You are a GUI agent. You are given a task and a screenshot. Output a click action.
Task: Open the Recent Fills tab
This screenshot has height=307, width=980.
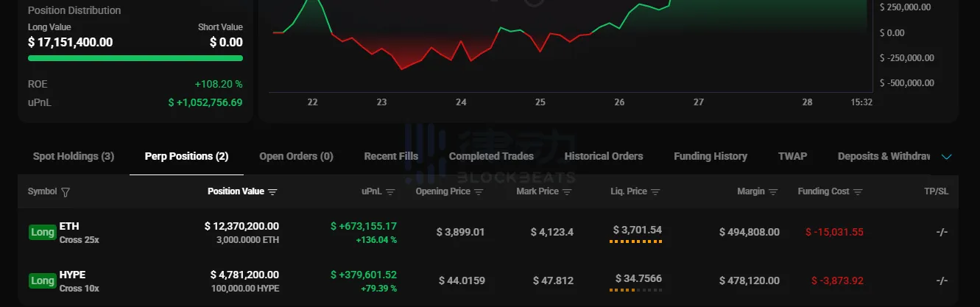tap(391, 156)
